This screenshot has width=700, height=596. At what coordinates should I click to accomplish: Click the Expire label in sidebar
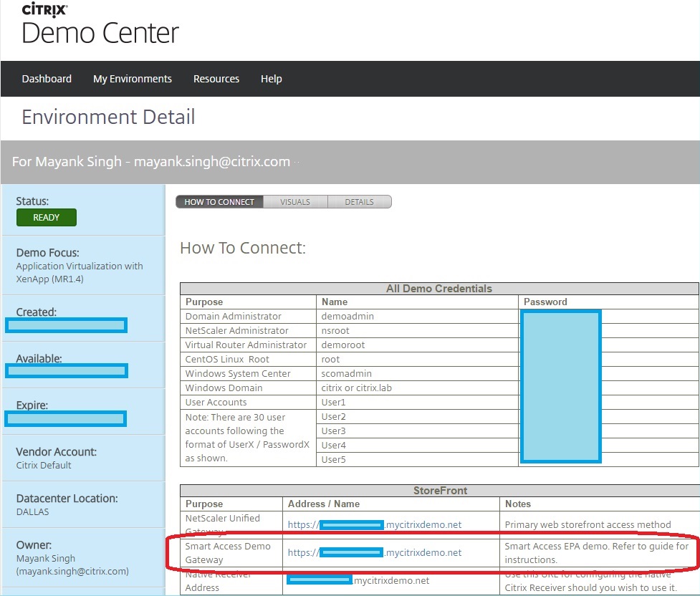pyautogui.click(x=32, y=405)
